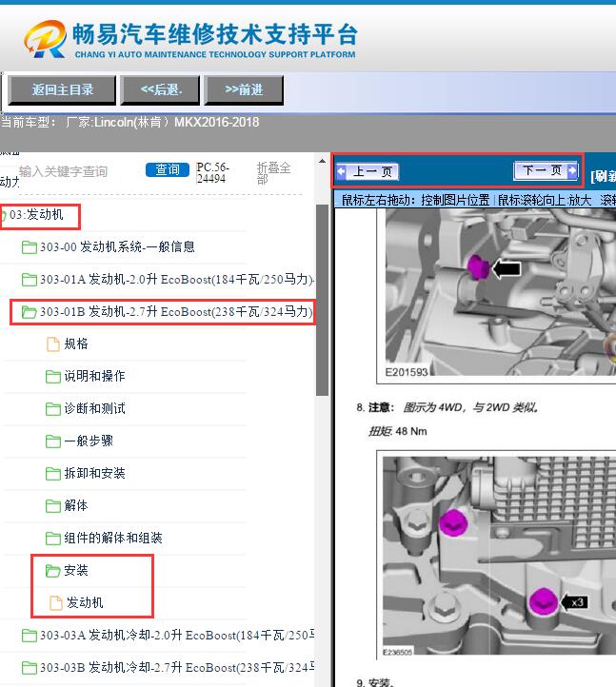This screenshot has height=687, width=616.
Task: Click 扭矩 48 Nm torque text
Action: [x=398, y=431]
